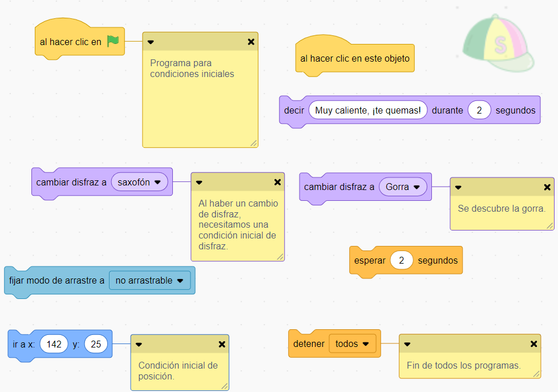Close the 'Fin de todos los programas' comment
Screen dimensions: 558x392
point(533,343)
